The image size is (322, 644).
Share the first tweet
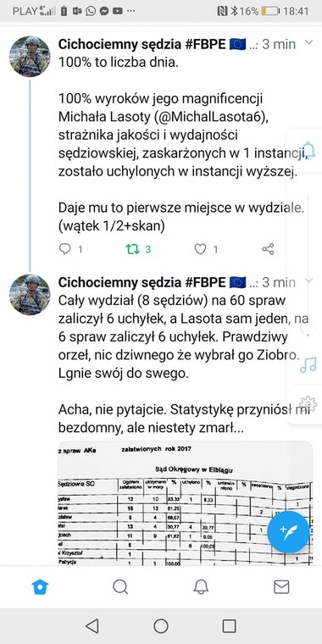pyautogui.click(x=268, y=249)
